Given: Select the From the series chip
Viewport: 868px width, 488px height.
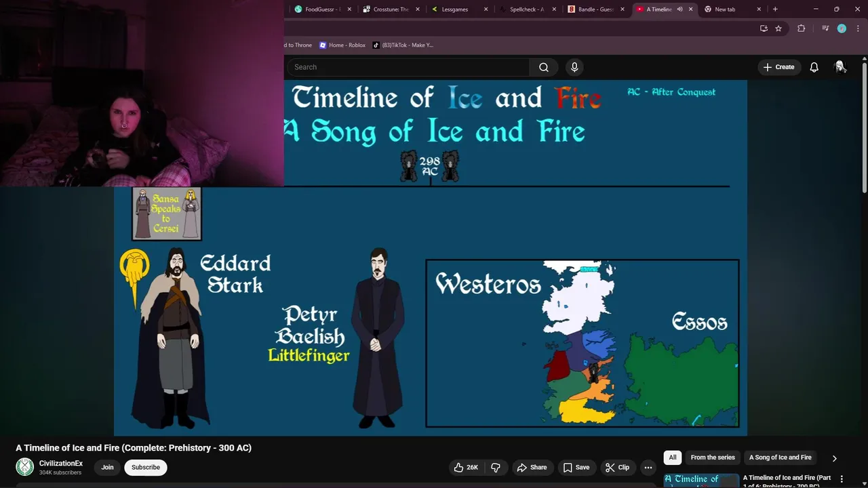Looking at the screenshot, I should 713,457.
